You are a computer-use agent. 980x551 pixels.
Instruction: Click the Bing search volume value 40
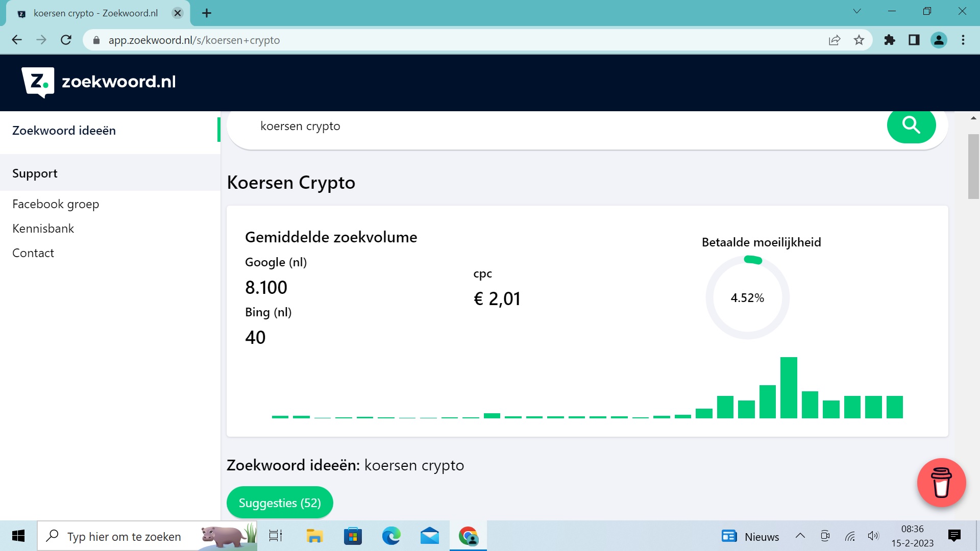[255, 337]
